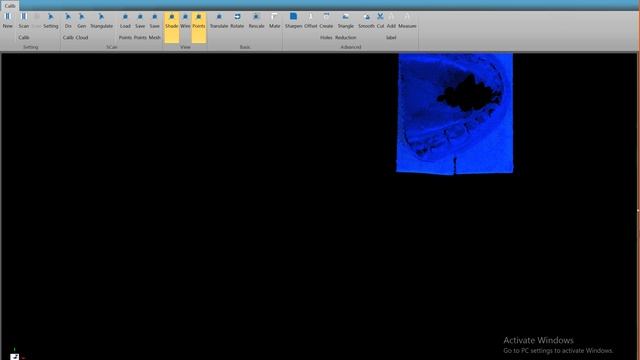The height and width of the screenshot is (360, 640).
Task: Apply the Smooth tool
Action: coord(367,21)
